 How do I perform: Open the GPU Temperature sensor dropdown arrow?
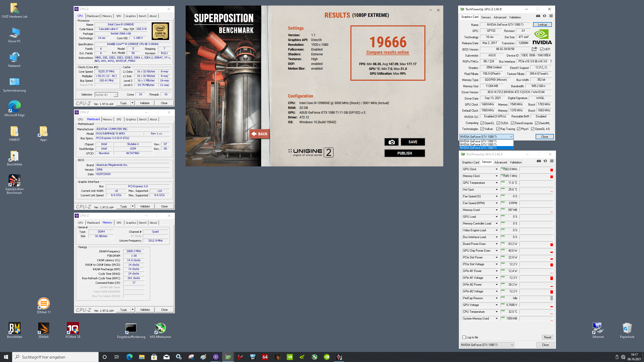tap(496, 183)
